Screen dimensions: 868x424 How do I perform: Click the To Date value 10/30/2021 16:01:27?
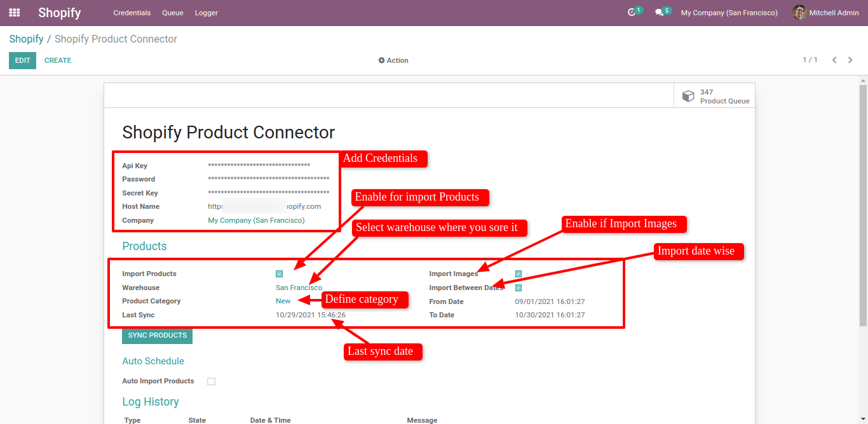(550, 315)
